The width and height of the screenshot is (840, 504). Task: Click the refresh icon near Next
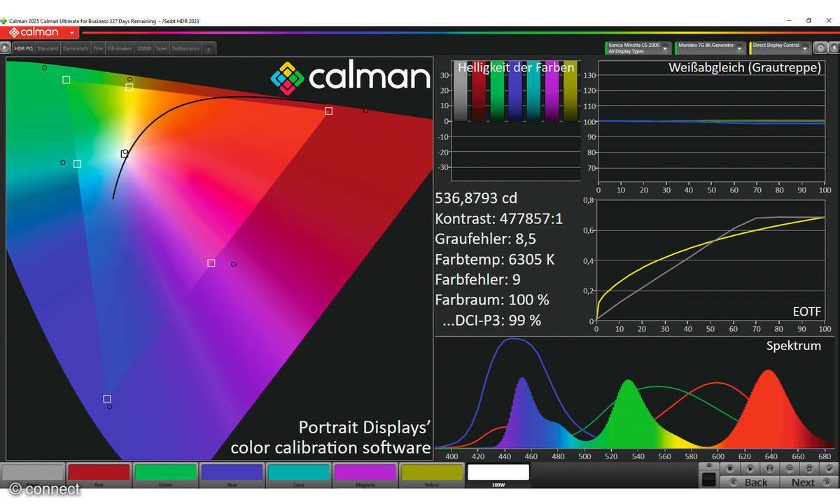tap(811, 468)
